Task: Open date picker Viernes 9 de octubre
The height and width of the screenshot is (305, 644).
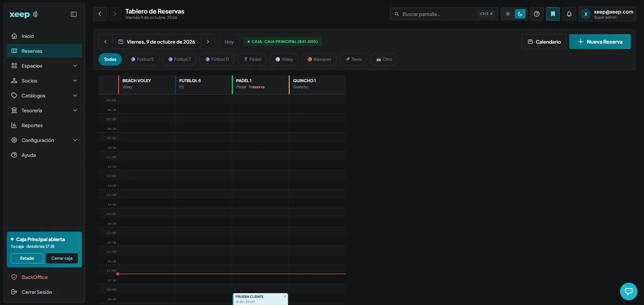Action: pyautogui.click(x=157, y=42)
